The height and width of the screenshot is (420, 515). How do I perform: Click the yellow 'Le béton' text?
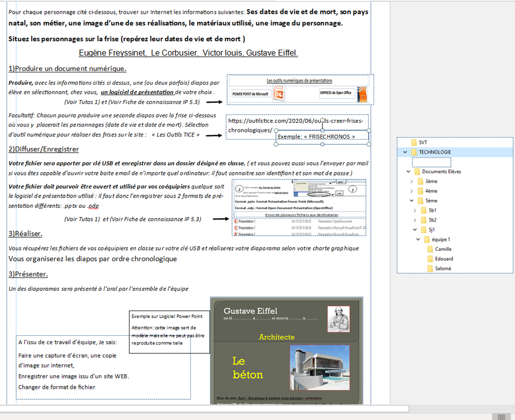[248, 368]
